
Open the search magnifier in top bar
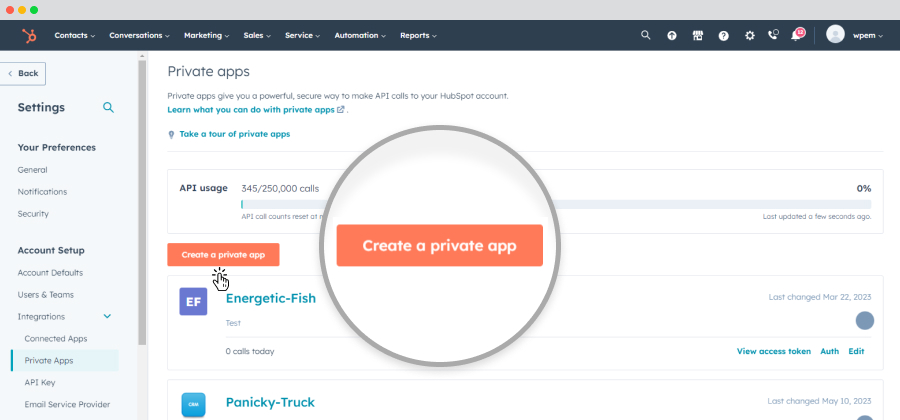tap(646, 35)
